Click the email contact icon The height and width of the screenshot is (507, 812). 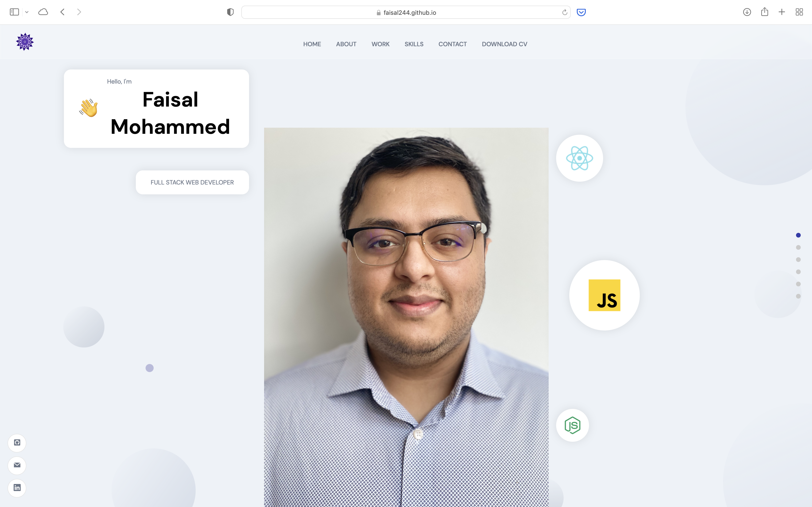click(17, 465)
